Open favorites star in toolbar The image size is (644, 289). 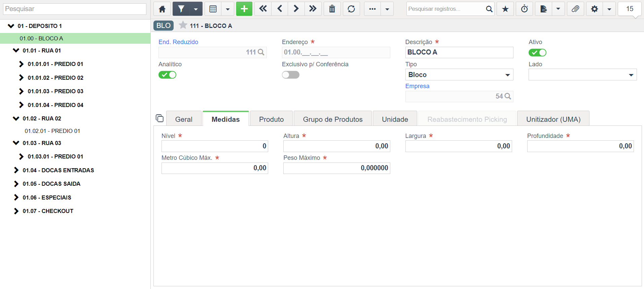click(505, 9)
